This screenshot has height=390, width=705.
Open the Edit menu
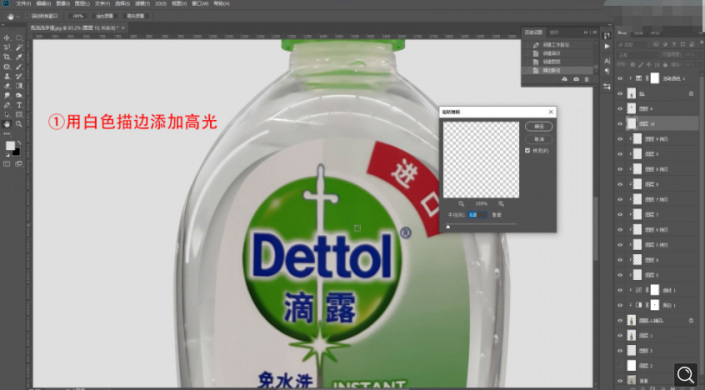tap(43, 4)
